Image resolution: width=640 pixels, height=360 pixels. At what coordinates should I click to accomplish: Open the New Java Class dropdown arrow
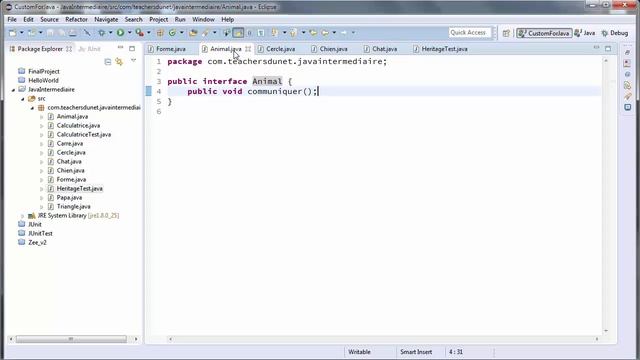181,33
